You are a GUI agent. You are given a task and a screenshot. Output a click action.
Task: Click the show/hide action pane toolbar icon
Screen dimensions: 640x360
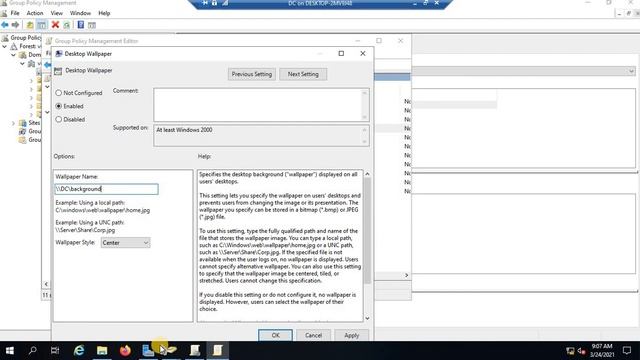tap(92, 25)
